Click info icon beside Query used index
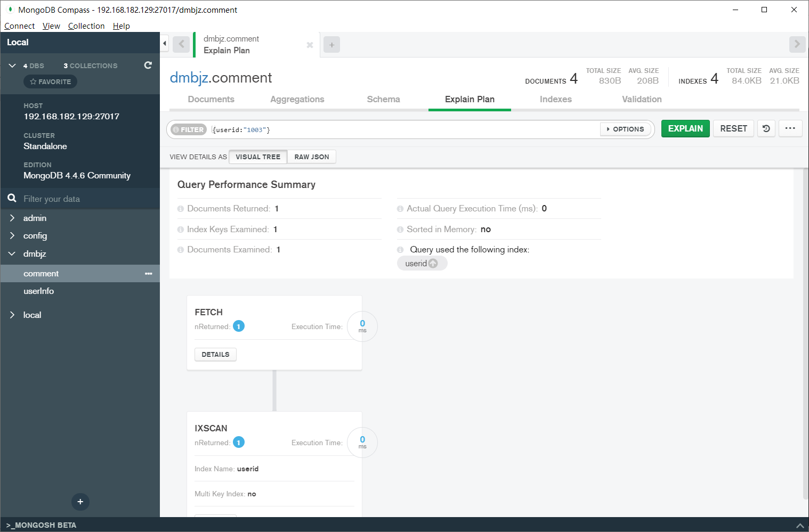Viewport: 809px width, 532px height. point(400,250)
